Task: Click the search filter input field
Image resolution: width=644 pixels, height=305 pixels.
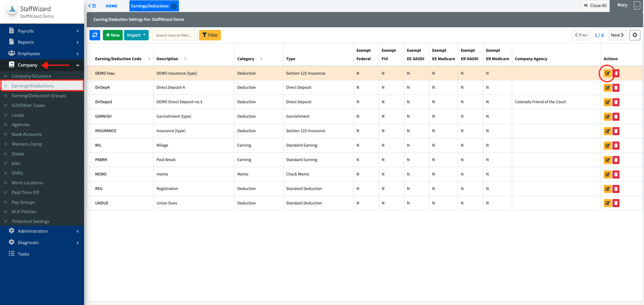Action: [175, 35]
